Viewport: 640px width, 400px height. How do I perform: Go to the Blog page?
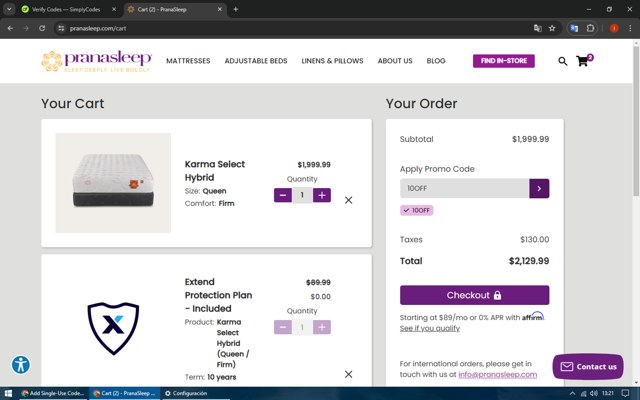point(436,61)
